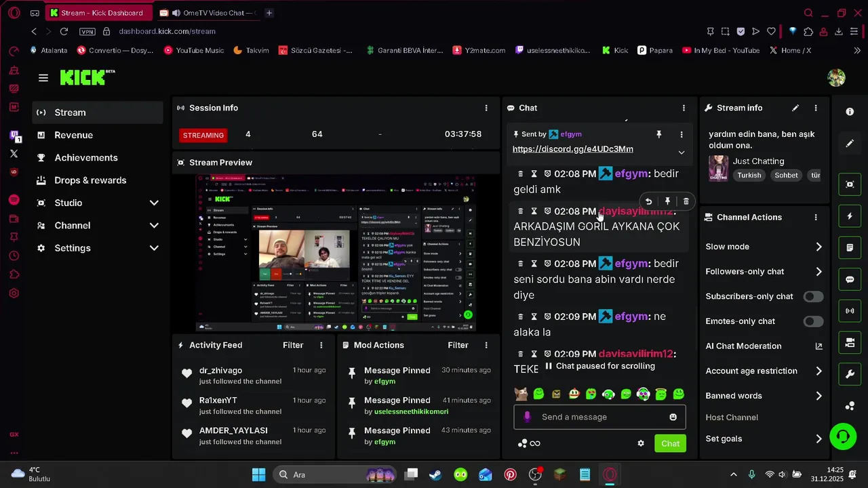The height and width of the screenshot is (488, 868).
Task: Open Activity Feed three-dot options
Action: (x=321, y=345)
